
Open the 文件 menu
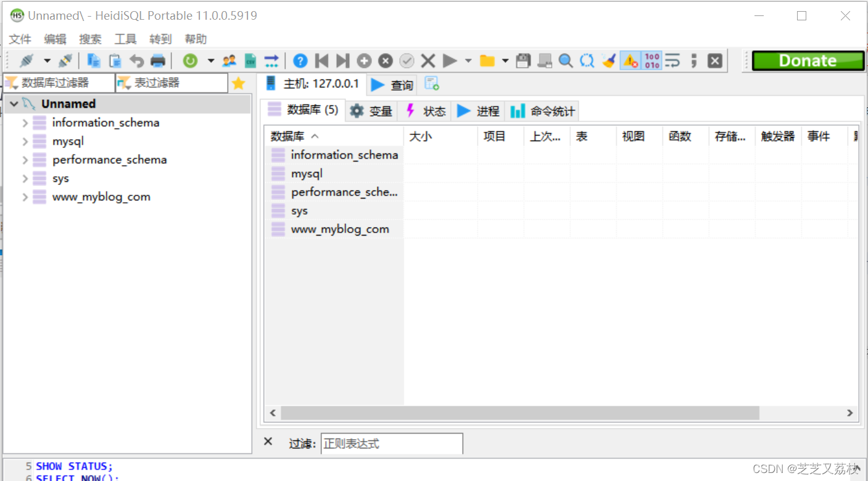click(20, 39)
